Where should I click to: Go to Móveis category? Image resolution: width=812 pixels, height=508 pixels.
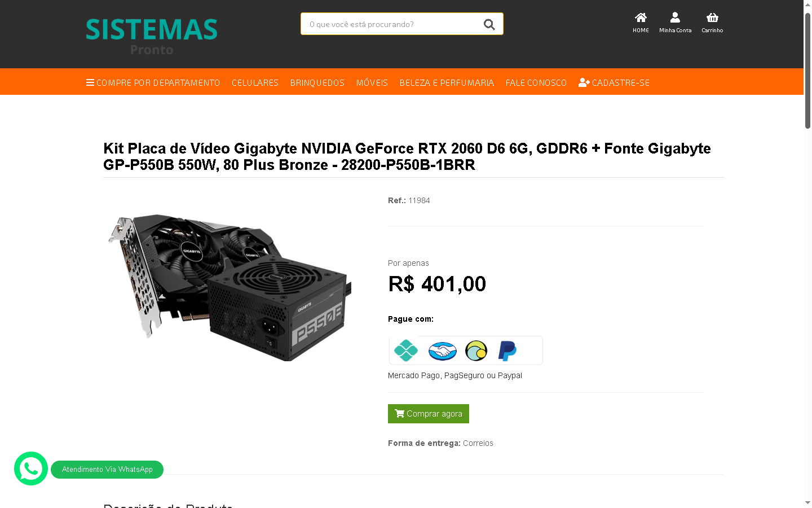[372, 82]
